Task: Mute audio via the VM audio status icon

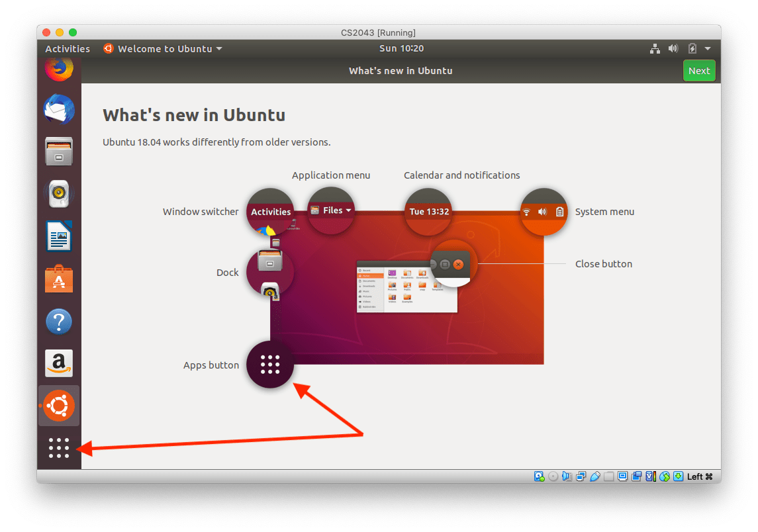Action: (569, 476)
